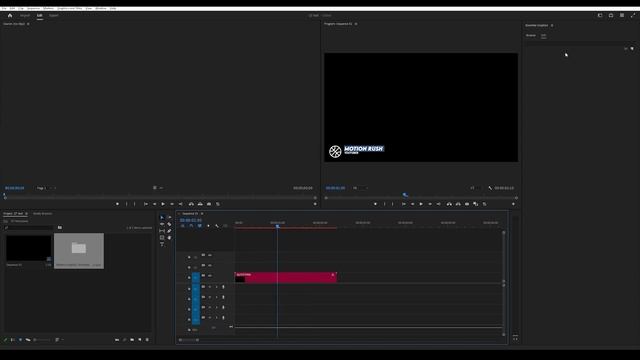The height and width of the screenshot is (360, 640).
Task: Select the Slip tool
Action: pyautogui.click(x=162, y=231)
